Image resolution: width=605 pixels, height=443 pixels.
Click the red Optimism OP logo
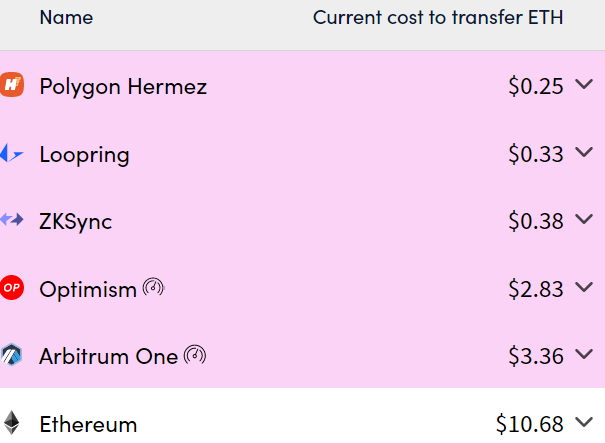point(12,288)
